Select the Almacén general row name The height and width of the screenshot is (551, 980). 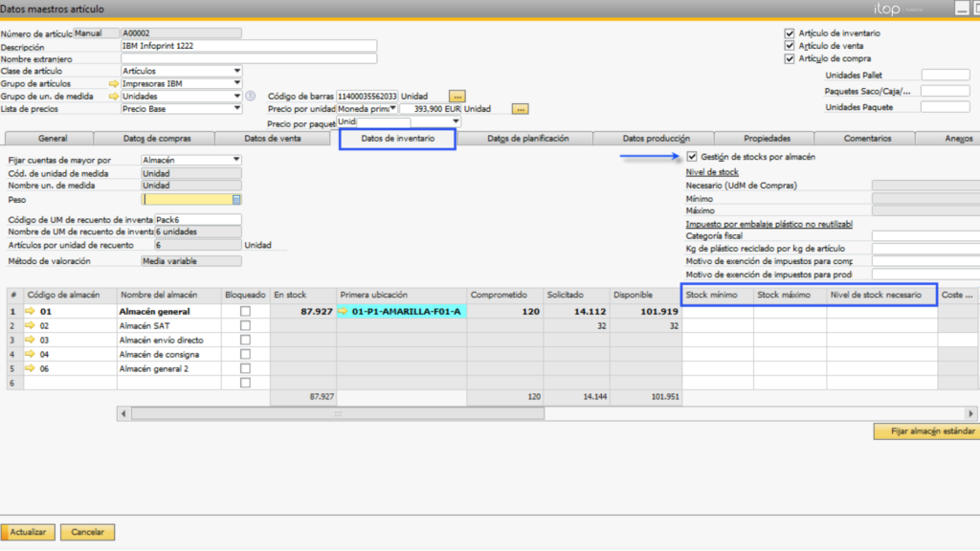154,311
